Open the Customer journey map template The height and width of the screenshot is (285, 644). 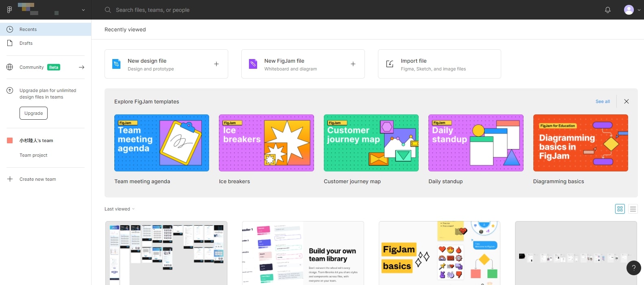371,143
